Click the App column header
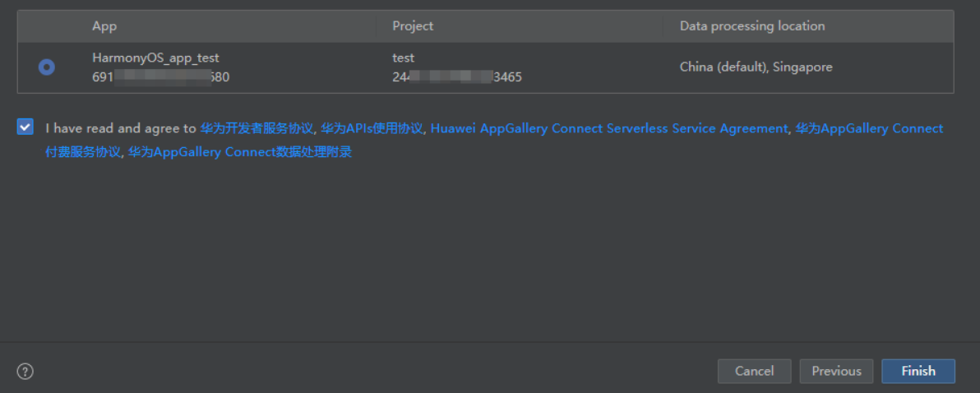Viewport: 980px width, 393px height. click(104, 26)
